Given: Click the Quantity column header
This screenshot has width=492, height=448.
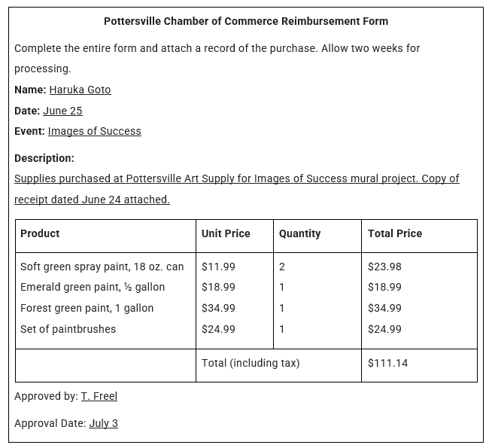Looking at the screenshot, I should 299,233.
